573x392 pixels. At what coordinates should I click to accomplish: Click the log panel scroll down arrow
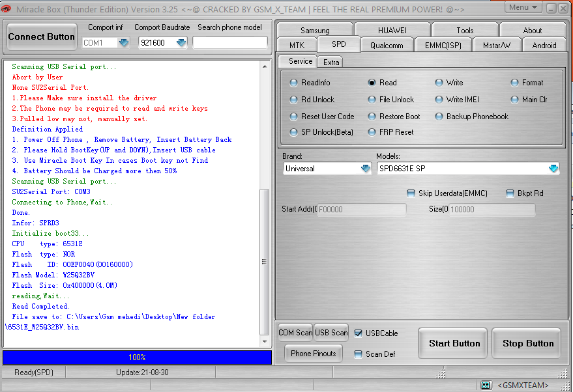(x=265, y=342)
